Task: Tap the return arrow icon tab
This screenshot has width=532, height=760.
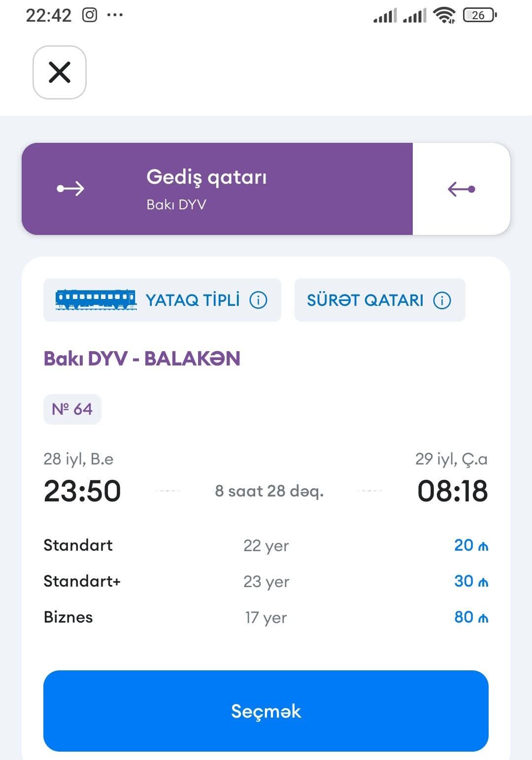Action: 461,189
